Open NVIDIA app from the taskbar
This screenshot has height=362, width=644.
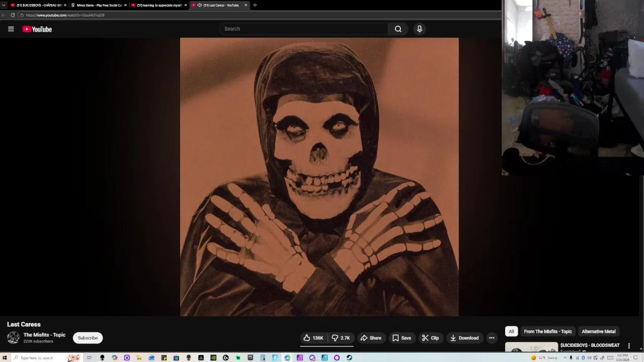[213, 357]
